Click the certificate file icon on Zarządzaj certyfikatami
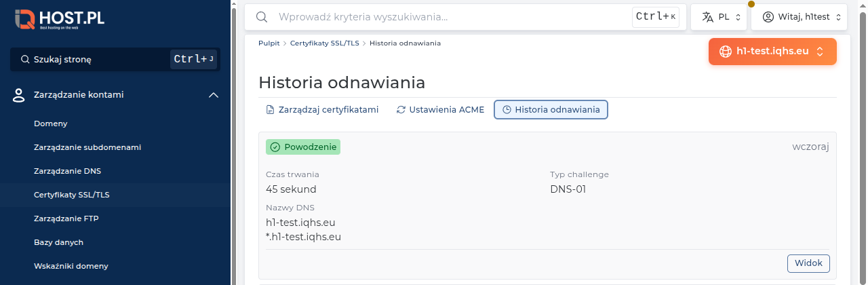Image resolution: width=868 pixels, height=285 pixels. [x=270, y=109]
